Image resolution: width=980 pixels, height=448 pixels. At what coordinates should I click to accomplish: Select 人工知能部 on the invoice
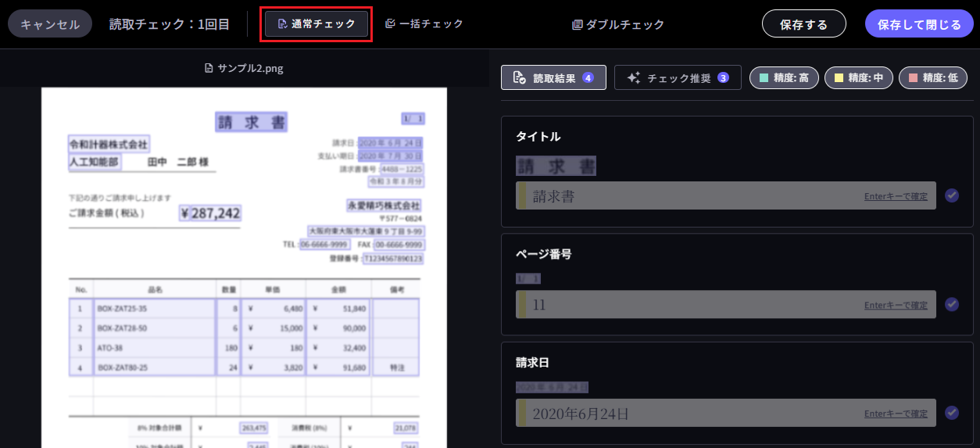(94, 162)
